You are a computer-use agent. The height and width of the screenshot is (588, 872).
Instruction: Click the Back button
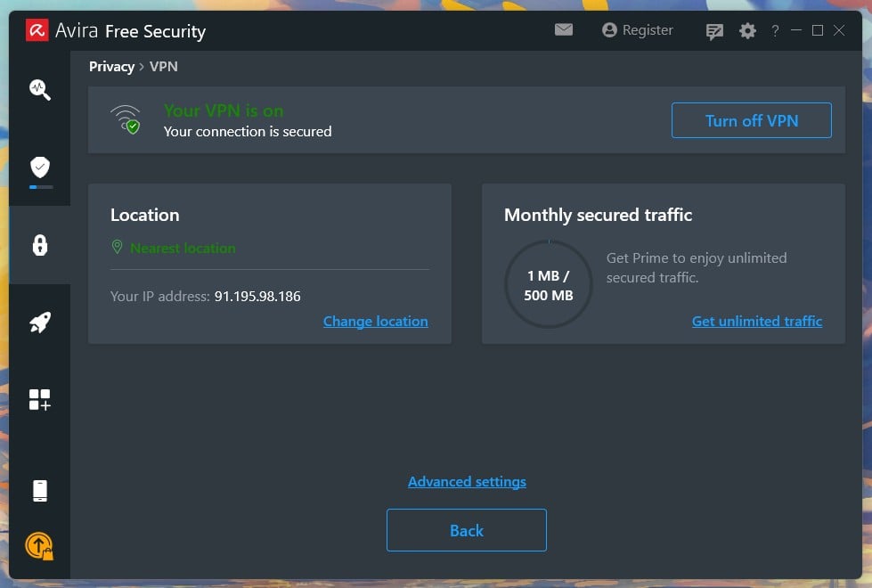point(466,530)
